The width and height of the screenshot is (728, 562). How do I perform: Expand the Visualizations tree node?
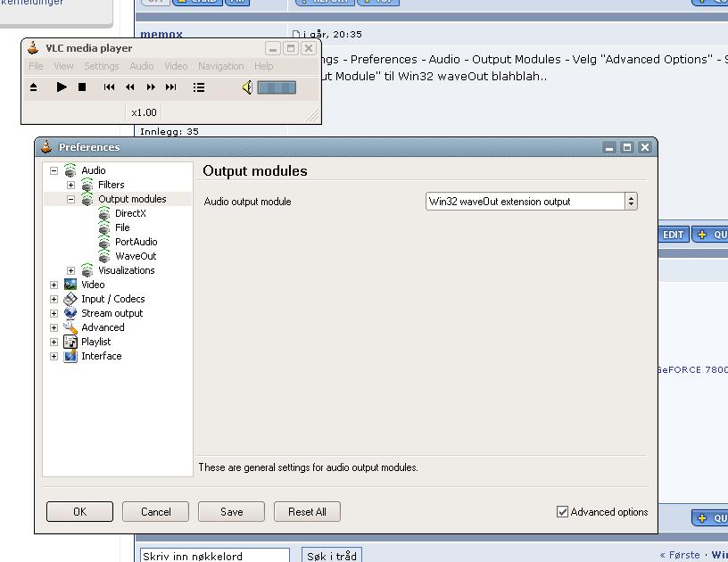click(x=70, y=270)
